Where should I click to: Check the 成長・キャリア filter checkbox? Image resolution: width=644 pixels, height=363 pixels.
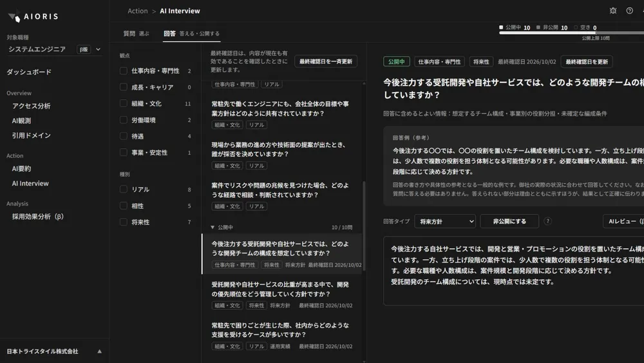(123, 87)
